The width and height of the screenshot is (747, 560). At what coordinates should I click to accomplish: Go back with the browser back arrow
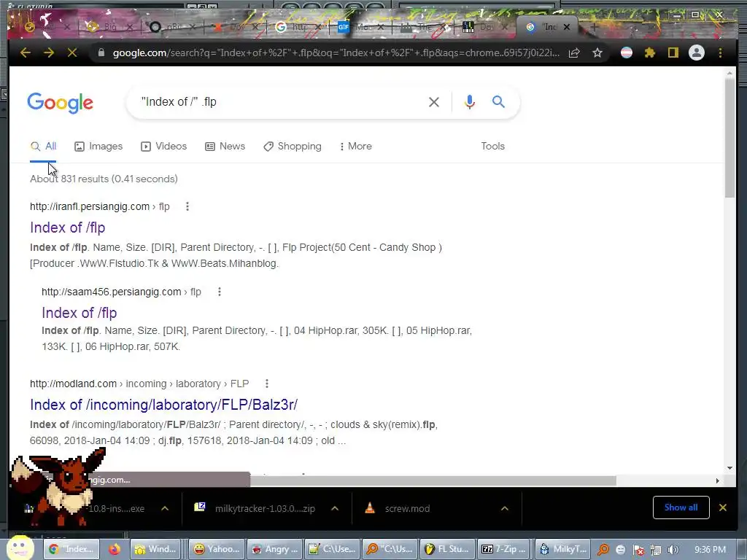pos(26,52)
